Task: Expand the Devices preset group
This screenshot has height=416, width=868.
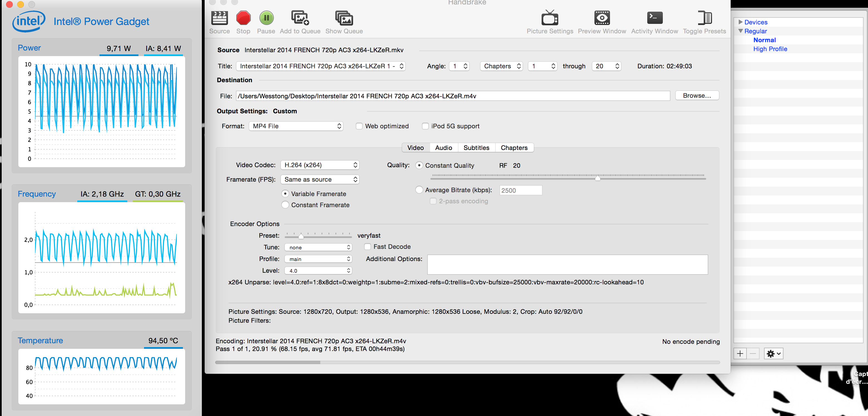Action: tap(740, 22)
